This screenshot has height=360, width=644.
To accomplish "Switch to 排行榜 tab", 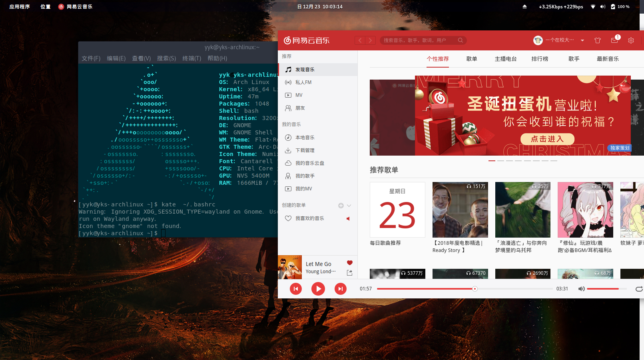I will [x=540, y=59].
